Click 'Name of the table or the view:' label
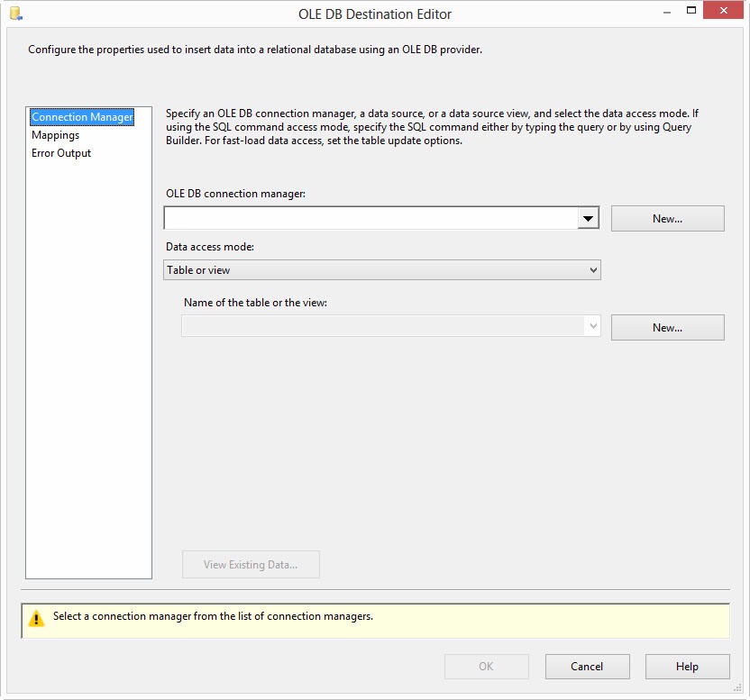Image resolution: width=750 pixels, height=700 pixels. (255, 303)
